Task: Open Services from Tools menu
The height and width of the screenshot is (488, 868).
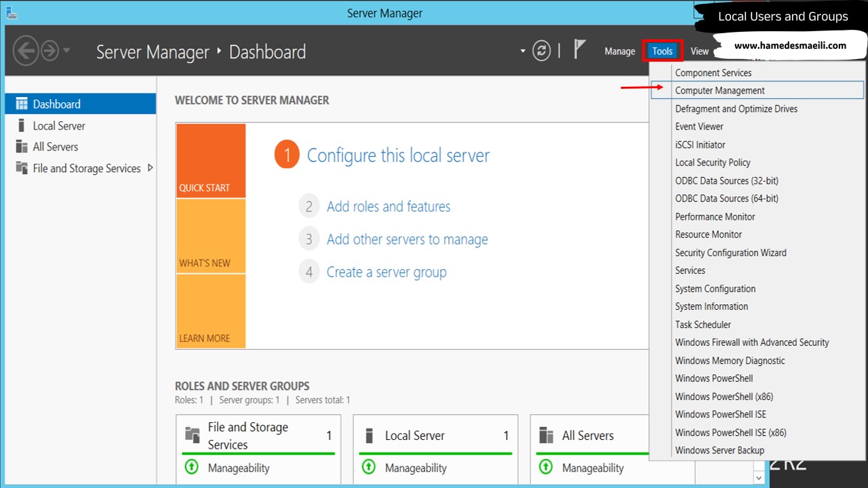Action: coord(757,270)
